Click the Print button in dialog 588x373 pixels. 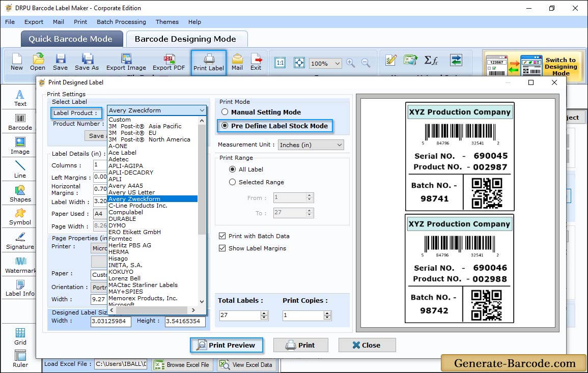point(300,345)
